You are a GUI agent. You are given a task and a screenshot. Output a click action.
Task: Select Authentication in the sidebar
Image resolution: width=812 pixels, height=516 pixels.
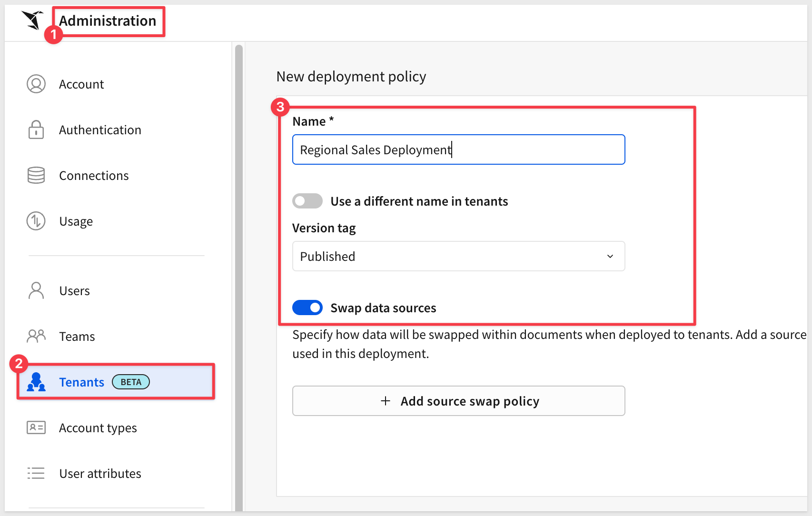tap(100, 130)
